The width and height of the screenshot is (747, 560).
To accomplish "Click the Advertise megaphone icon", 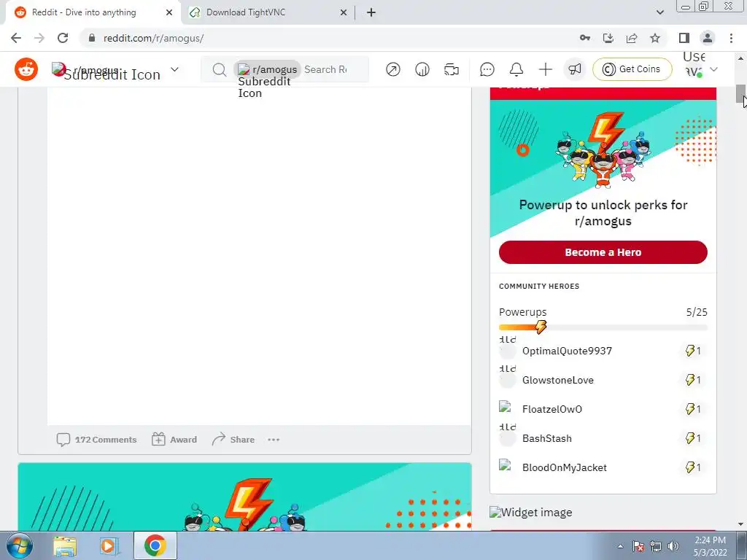I will tap(575, 69).
